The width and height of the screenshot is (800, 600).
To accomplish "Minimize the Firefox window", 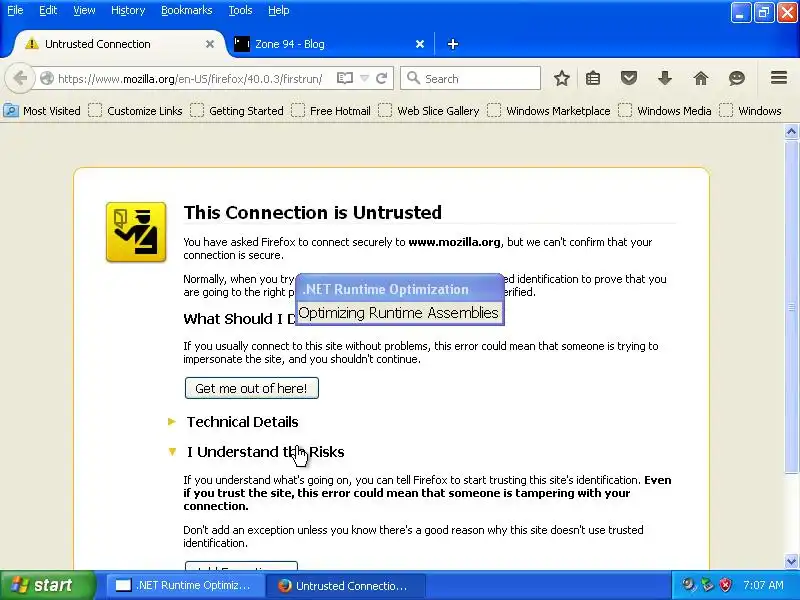I will (741, 13).
